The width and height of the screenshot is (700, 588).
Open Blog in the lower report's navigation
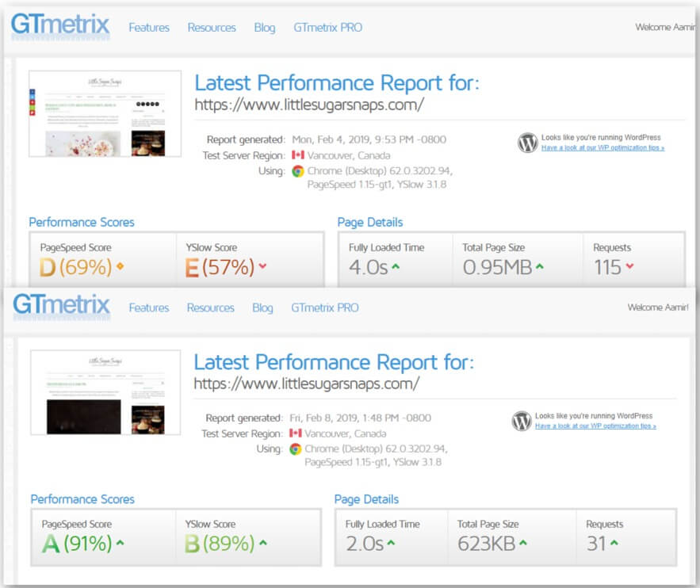(262, 307)
